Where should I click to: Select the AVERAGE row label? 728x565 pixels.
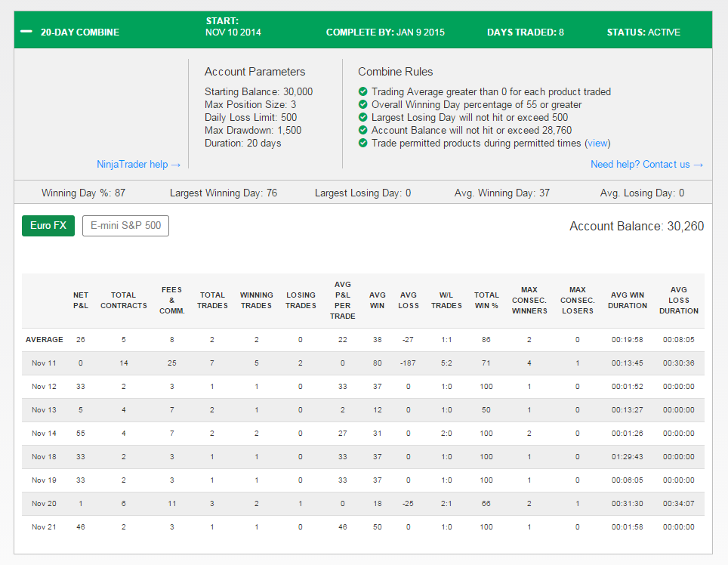pyautogui.click(x=44, y=339)
